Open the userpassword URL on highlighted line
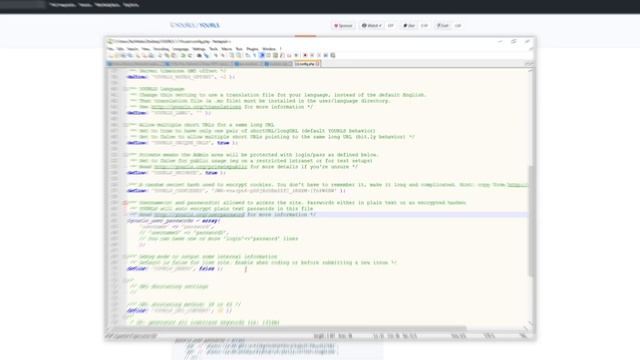This screenshot has height=360, width=640. (199, 215)
